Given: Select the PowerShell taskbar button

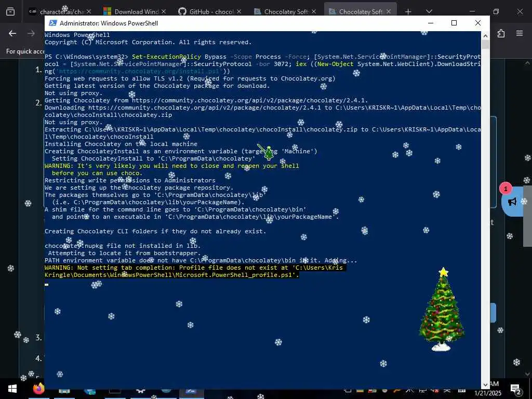Looking at the screenshot, I should tap(191, 392).
